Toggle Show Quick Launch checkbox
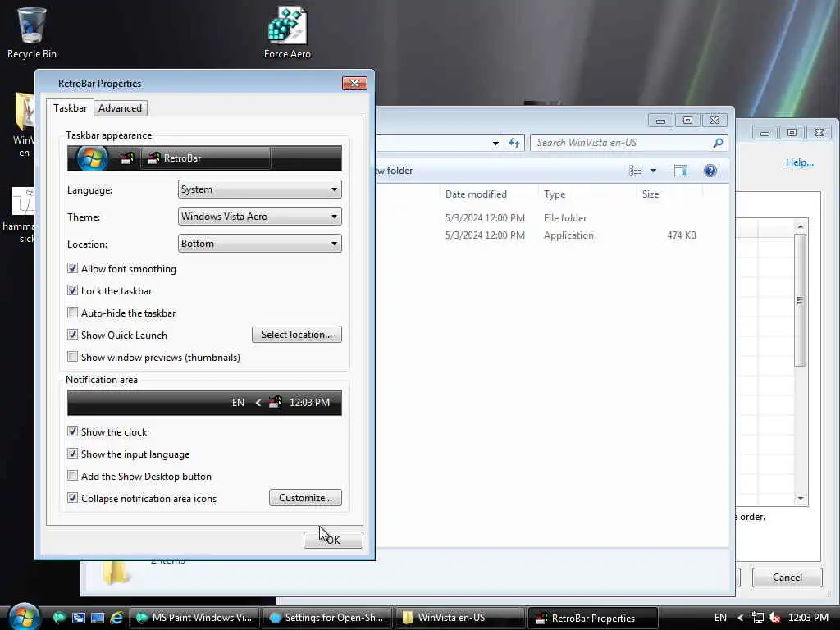This screenshot has width=840, height=630. (x=72, y=335)
